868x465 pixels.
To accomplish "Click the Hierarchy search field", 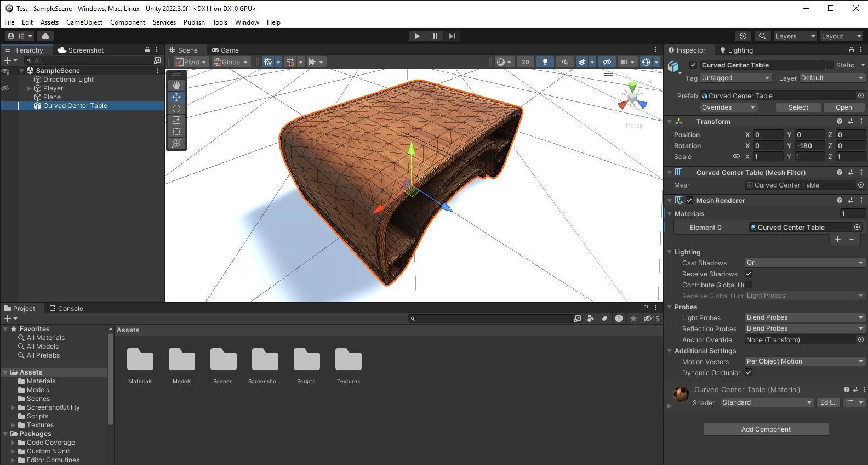I will click(88, 60).
